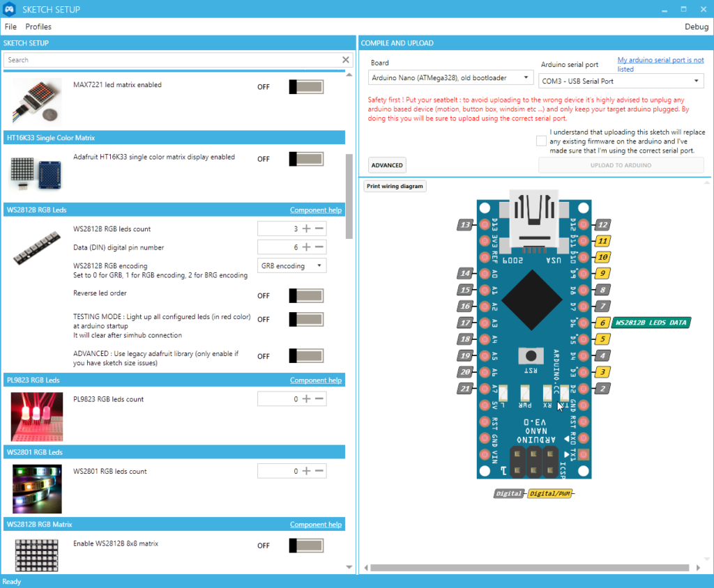Click the Ready status bar text
714x588 pixels.
point(11,582)
